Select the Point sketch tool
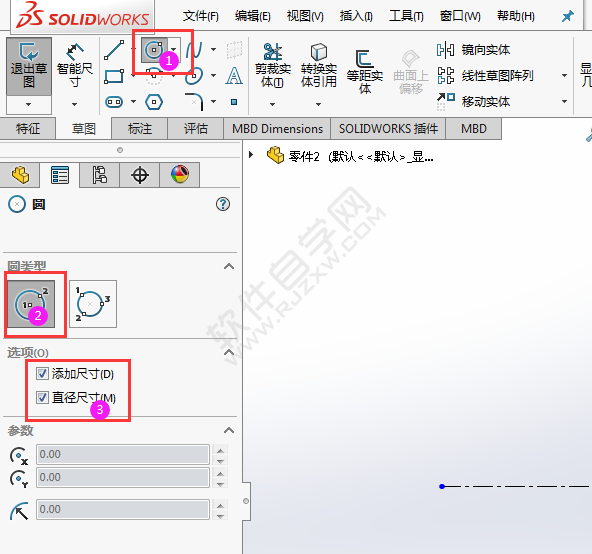 [x=234, y=102]
